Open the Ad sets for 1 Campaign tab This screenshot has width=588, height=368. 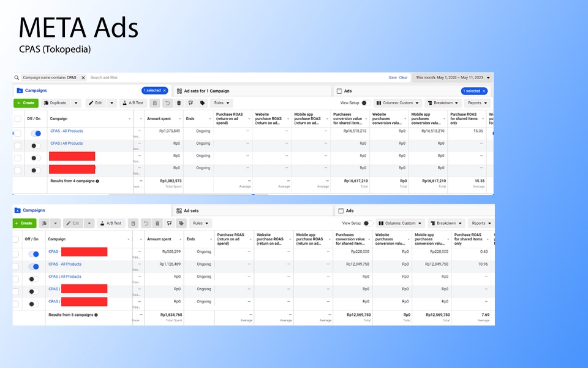208,90
